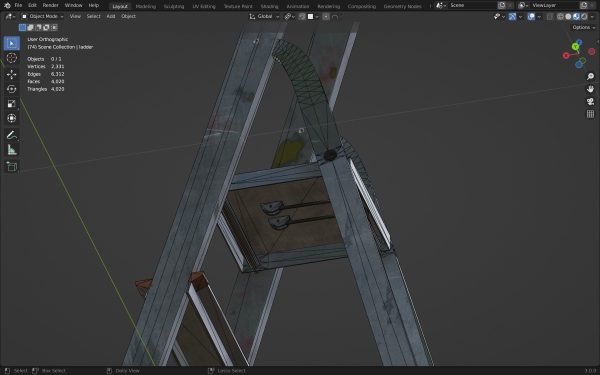600x375 pixels.
Task: Click the new view layer icon
Action: point(584,5)
